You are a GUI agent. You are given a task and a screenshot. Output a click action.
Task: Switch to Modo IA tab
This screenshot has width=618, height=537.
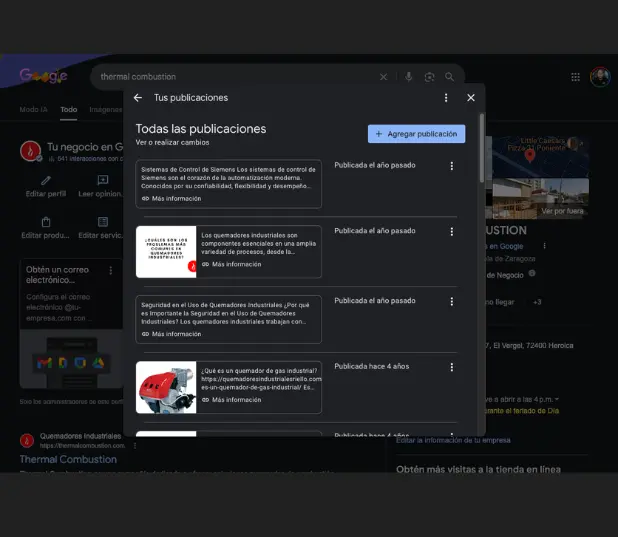pos(34,110)
